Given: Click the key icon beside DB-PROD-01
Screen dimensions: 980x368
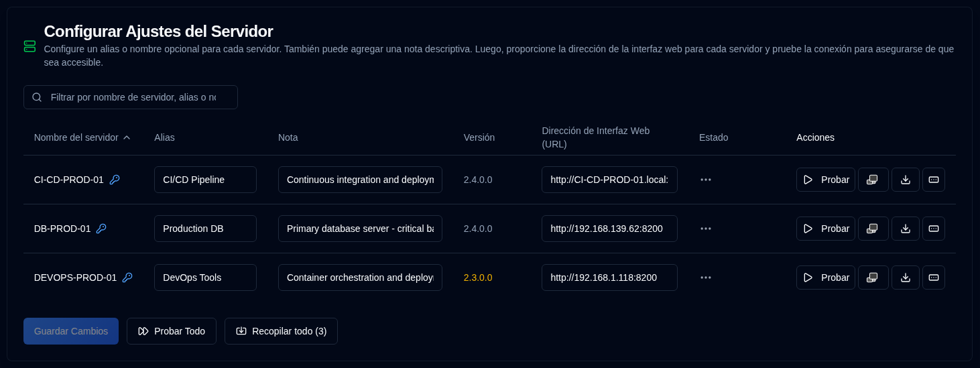Looking at the screenshot, I should point(101,229).
